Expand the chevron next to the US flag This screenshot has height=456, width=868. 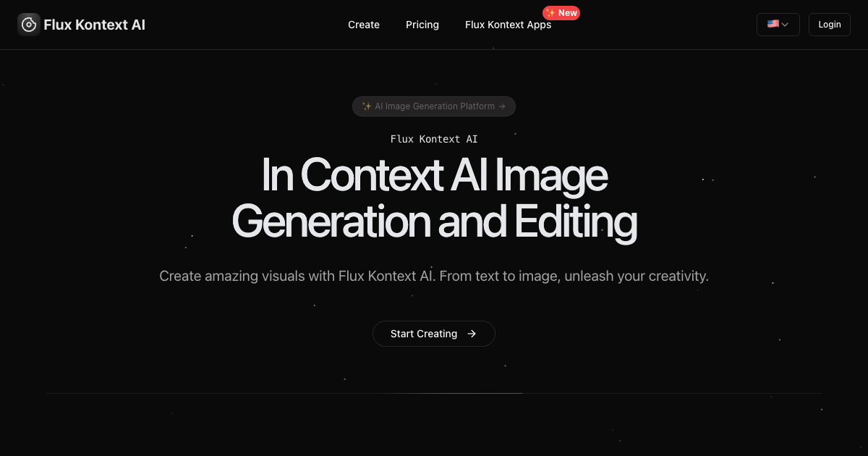(785, 24)
